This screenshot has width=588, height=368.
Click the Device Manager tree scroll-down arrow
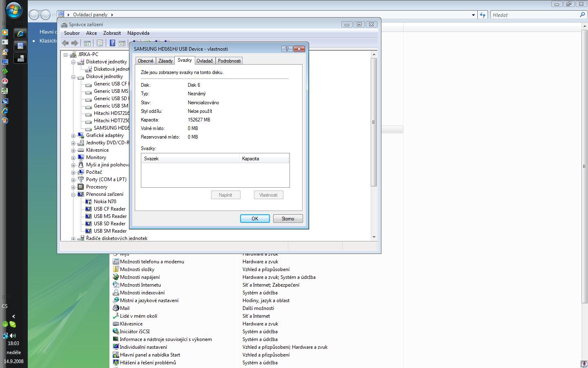tap(374, 237)
